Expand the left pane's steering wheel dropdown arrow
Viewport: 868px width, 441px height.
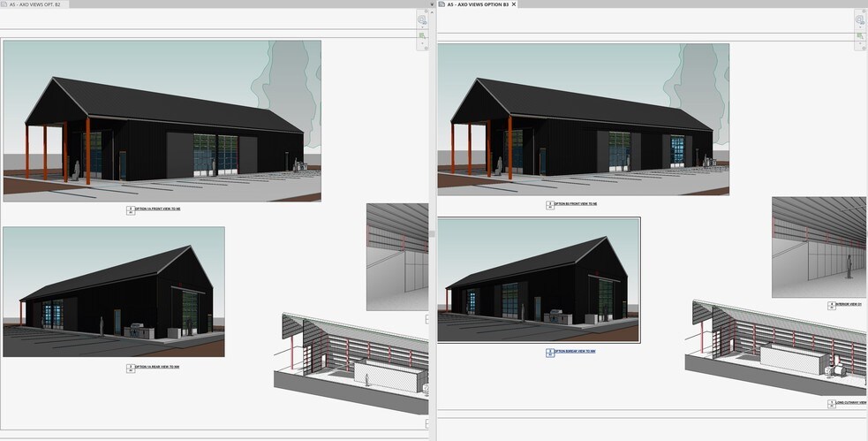pyautogui.click(x=422, y=27)
